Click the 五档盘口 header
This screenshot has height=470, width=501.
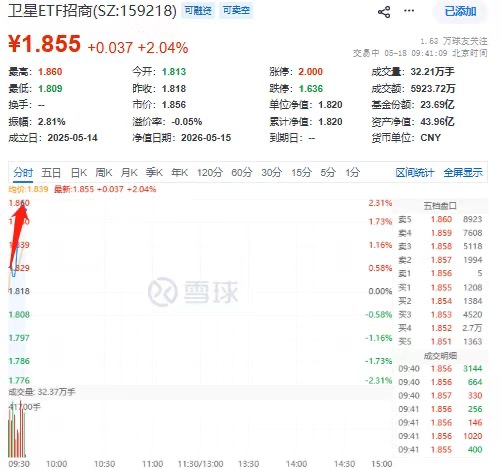[x=440, y=206]
